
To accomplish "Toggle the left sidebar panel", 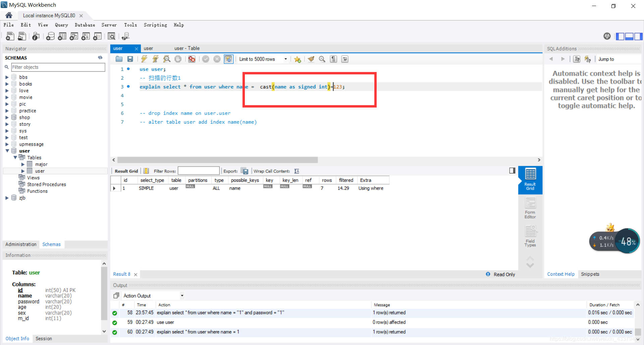I will [x=620, y=36].
